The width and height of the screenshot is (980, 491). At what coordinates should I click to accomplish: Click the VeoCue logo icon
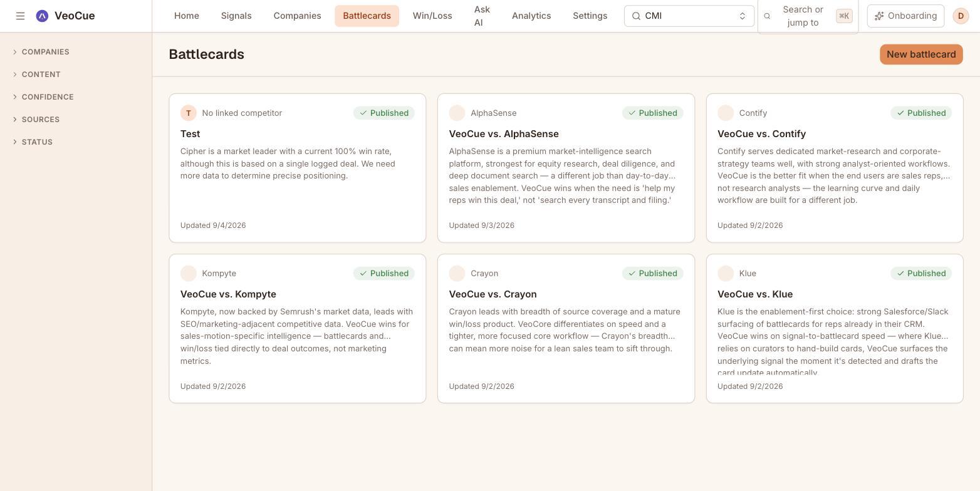tap(42, 16)
